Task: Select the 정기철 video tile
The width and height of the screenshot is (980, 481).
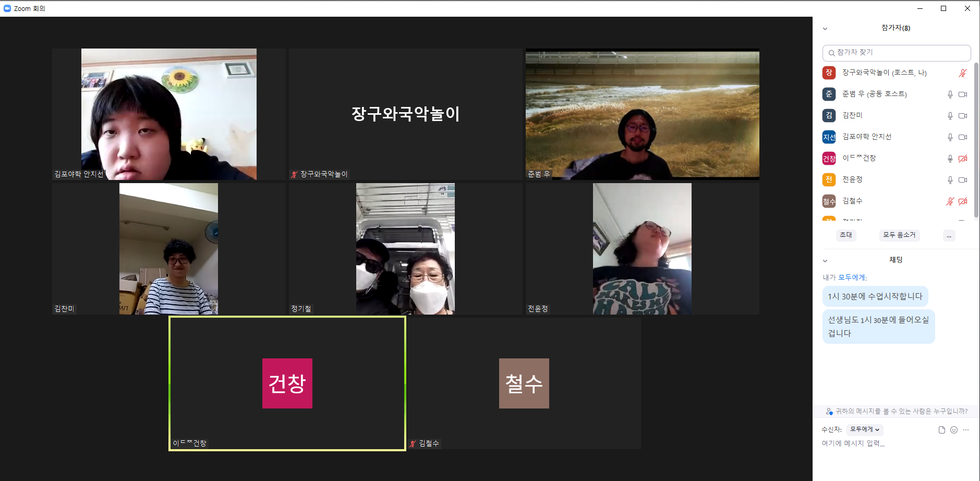Action: click(x=405, y=249)
